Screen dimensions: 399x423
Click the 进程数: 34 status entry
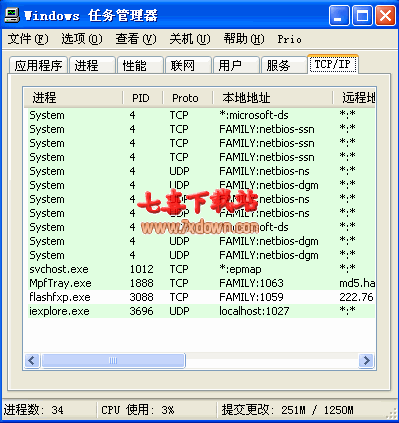(x=34, y=410)
